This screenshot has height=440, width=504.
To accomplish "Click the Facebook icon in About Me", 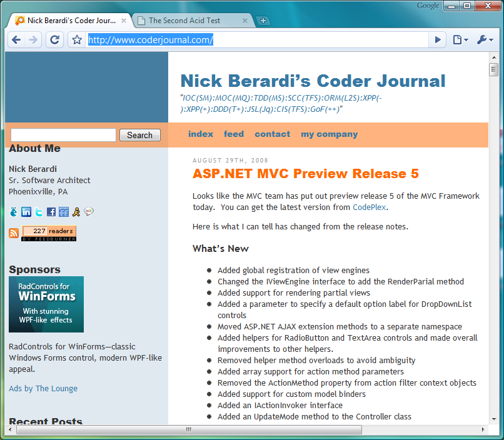I will pyautogui.click(x=51, y=212).
